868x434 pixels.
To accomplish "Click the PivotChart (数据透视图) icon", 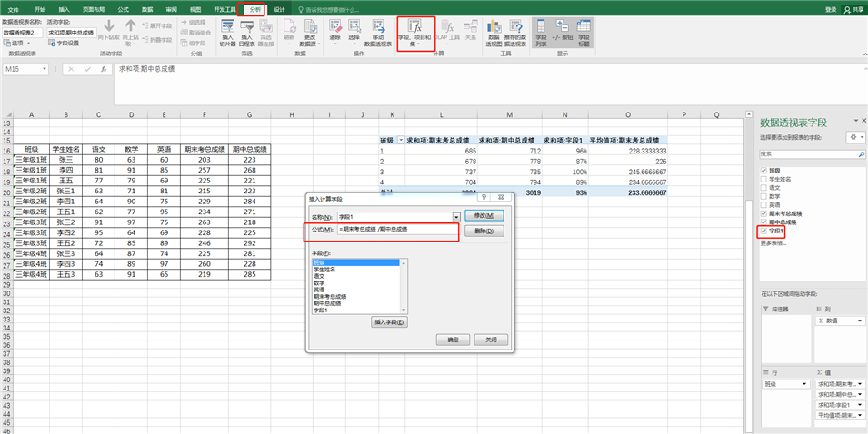I will (494, 26).
